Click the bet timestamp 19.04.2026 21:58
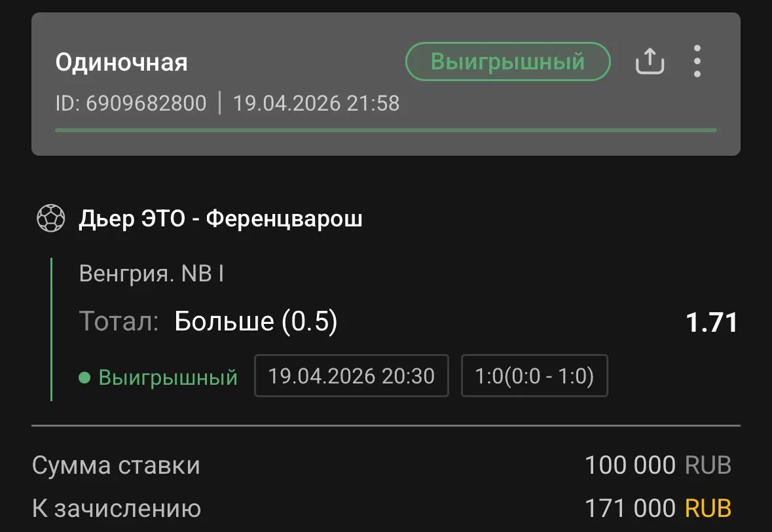 pos(316,103)
